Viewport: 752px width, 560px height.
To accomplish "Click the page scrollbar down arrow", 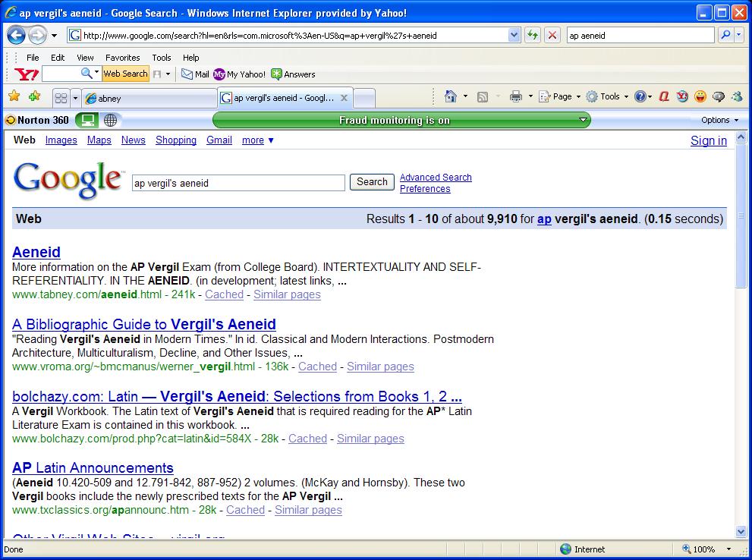I will [x=741, y=531].
